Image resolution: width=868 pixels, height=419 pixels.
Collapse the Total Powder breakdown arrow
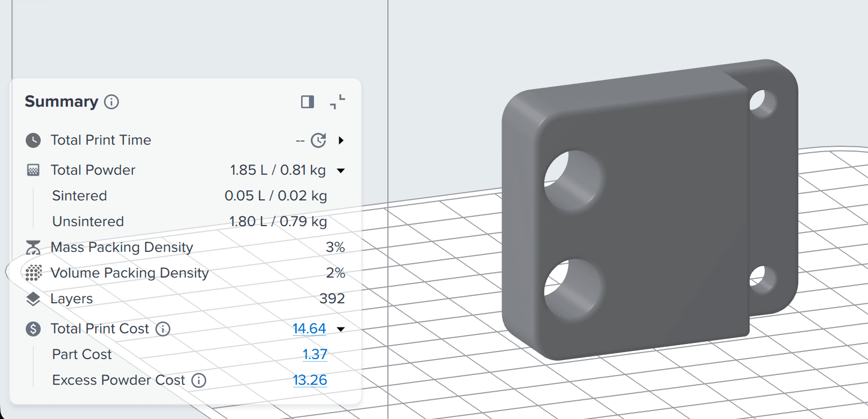pyautogui.click(x=341, y=171)
